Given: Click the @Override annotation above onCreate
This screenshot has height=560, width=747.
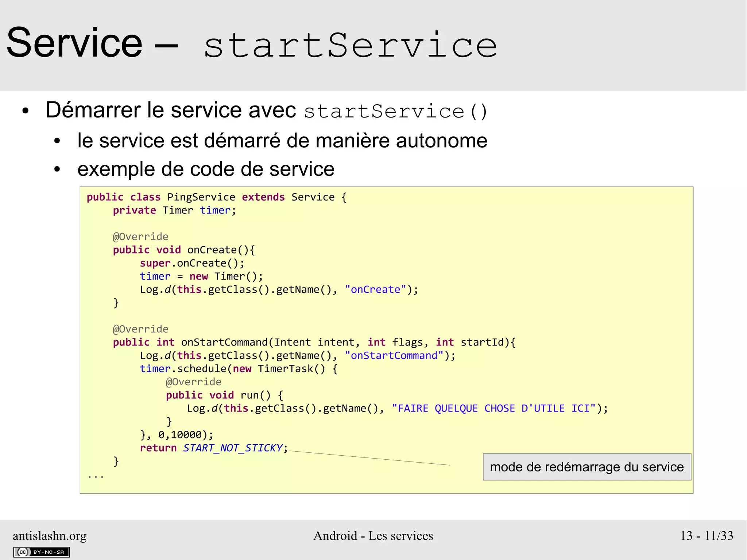Looking at the screenshot, I should [x=140, y=237].
